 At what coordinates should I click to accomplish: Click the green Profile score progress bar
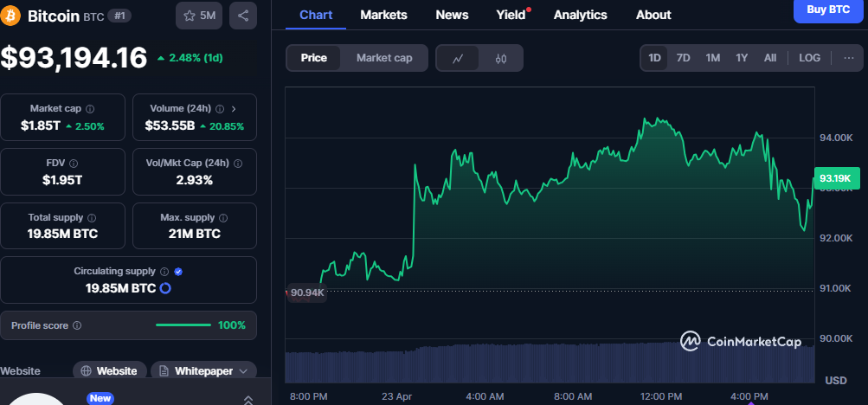point(183,325)
